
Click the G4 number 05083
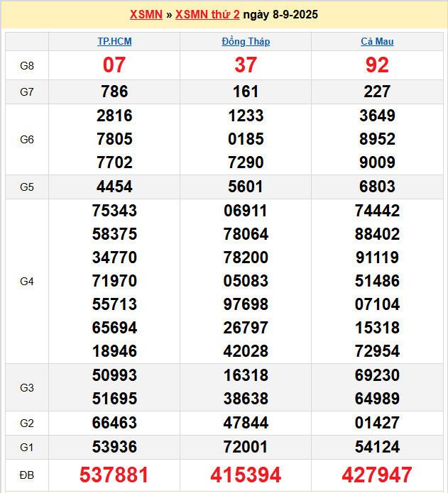click(246, 281)
